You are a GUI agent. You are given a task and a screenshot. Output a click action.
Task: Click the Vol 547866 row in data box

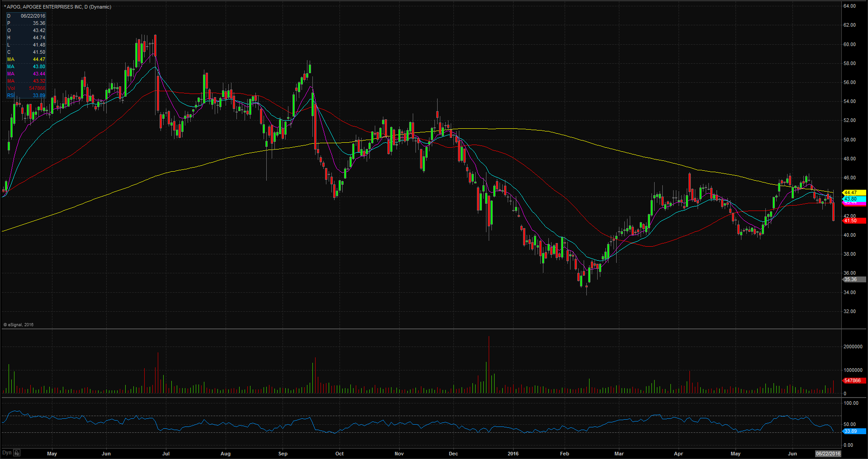click(x=26, y=88)
